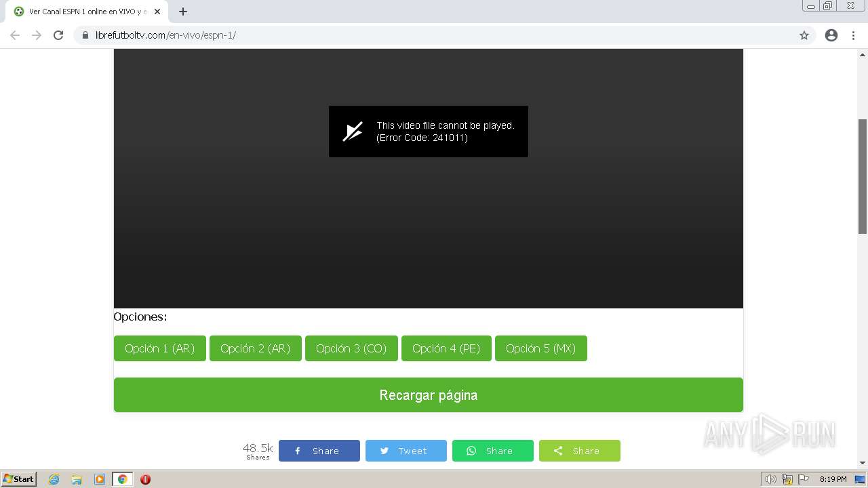Open the Windows Start menu
Viewport: 868px width, 488px height.
[19, 479]
